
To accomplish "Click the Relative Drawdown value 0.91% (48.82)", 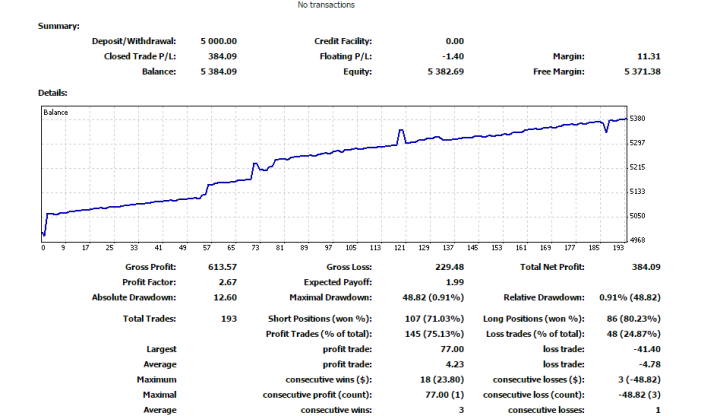I will (630, 298).
